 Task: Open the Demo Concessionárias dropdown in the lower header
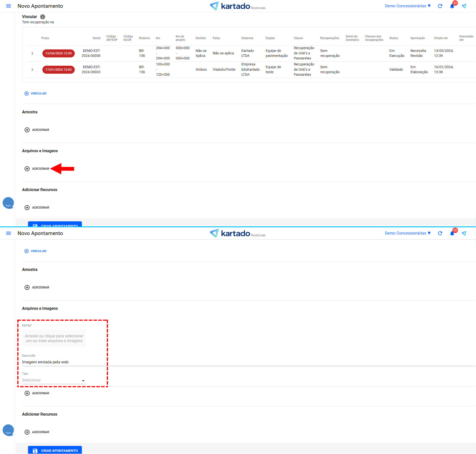pyautogui.click(x=407, y=234)
